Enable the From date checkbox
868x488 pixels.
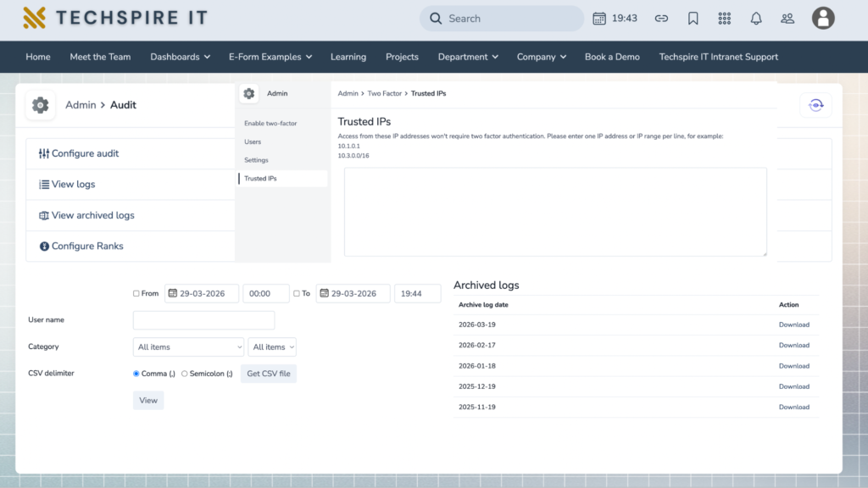136,294
